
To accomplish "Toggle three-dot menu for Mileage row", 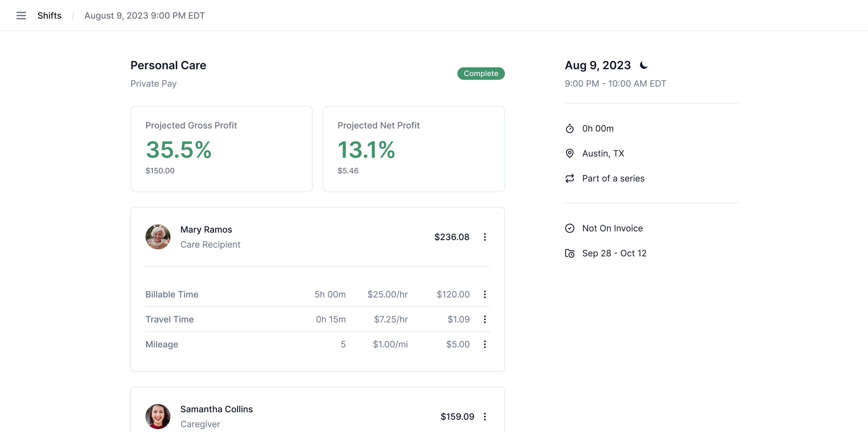I will (484, 344).
